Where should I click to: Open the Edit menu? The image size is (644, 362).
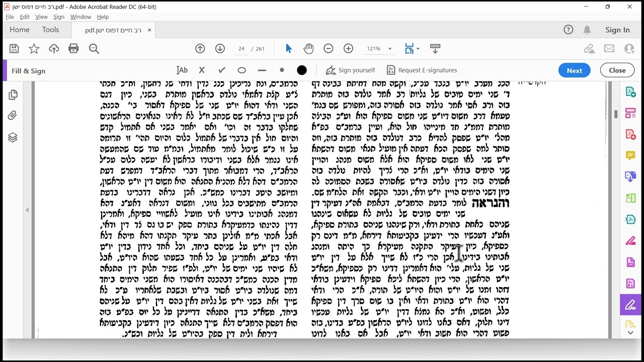click(25, 17)
